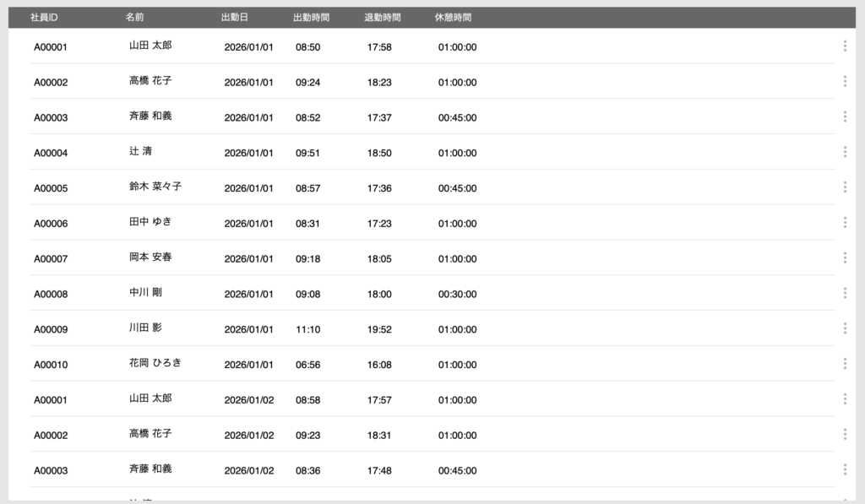Click the three-dot icon on 川田 影's row
Viewport: 865px width, 504px height.
[845, 328]
